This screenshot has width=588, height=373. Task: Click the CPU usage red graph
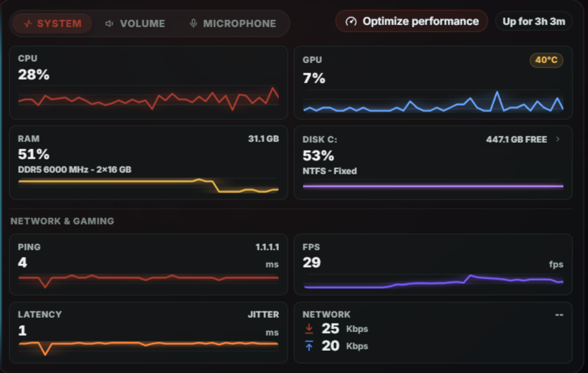tap(148, 99)
